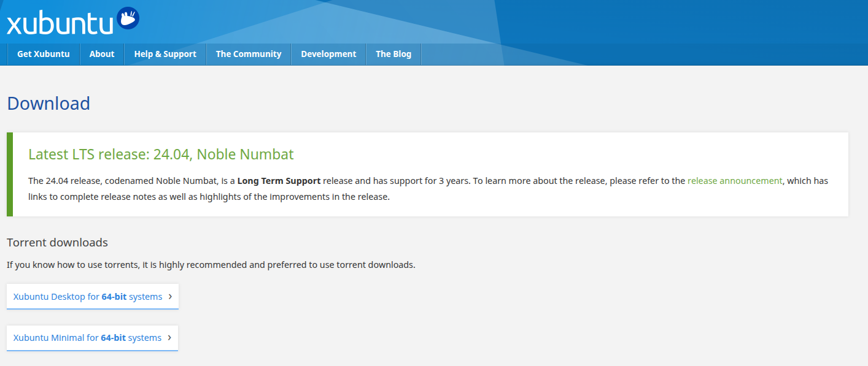Click the Torrent downloads subheading
Viewport: 868px width, 366px height.
[57, 242]
